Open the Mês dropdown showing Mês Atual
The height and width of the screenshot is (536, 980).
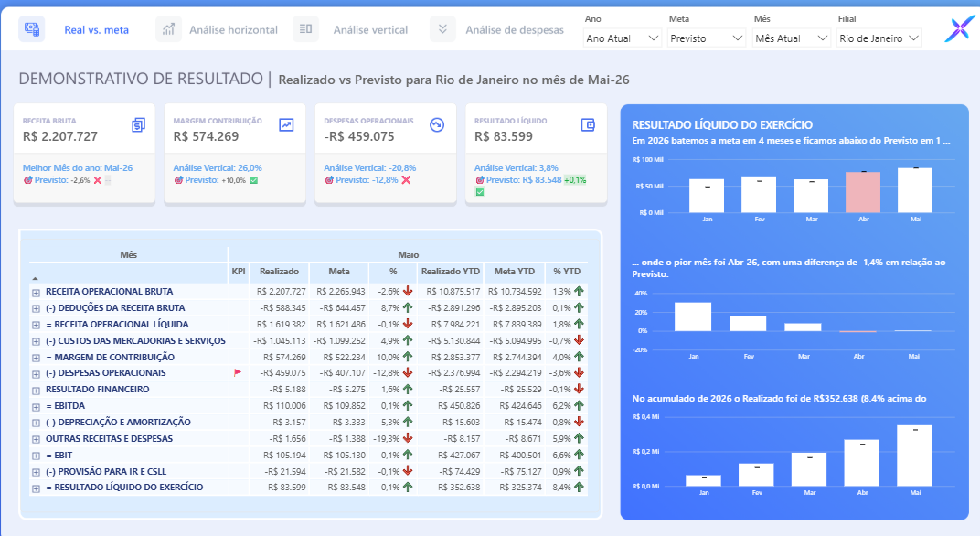[791, 38]
